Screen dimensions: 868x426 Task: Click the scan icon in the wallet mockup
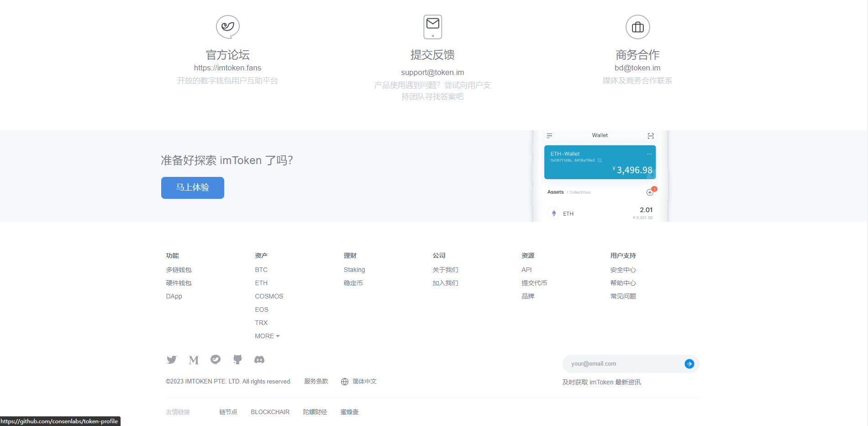coord(651,136)
